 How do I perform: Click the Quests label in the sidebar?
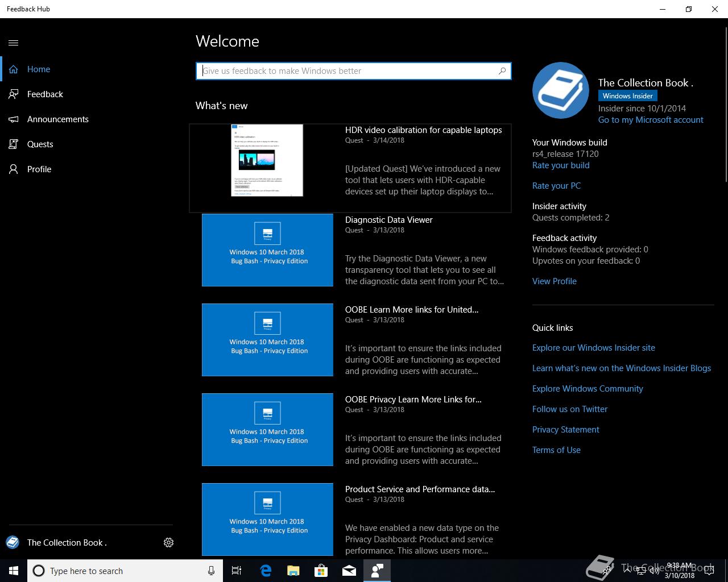click(40, 144)
